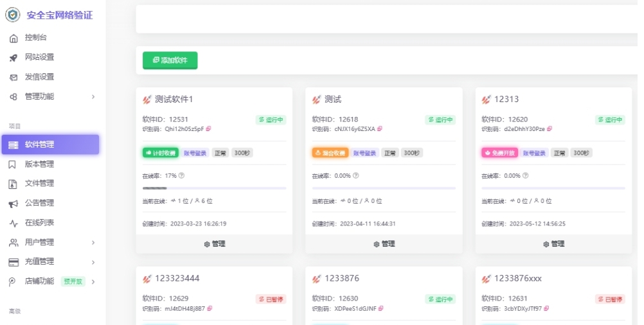The width and height of the screenshot is (644, 325).
Task: Click 12313 card's 0.00% progress bar
Action: 553,188
